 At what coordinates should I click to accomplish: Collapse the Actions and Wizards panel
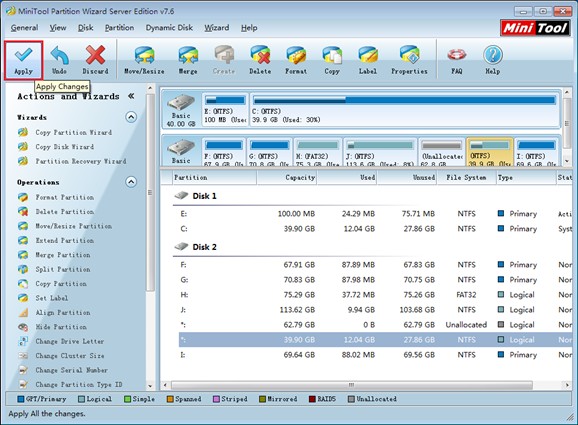pyautogui.click(x=131, y=96)
